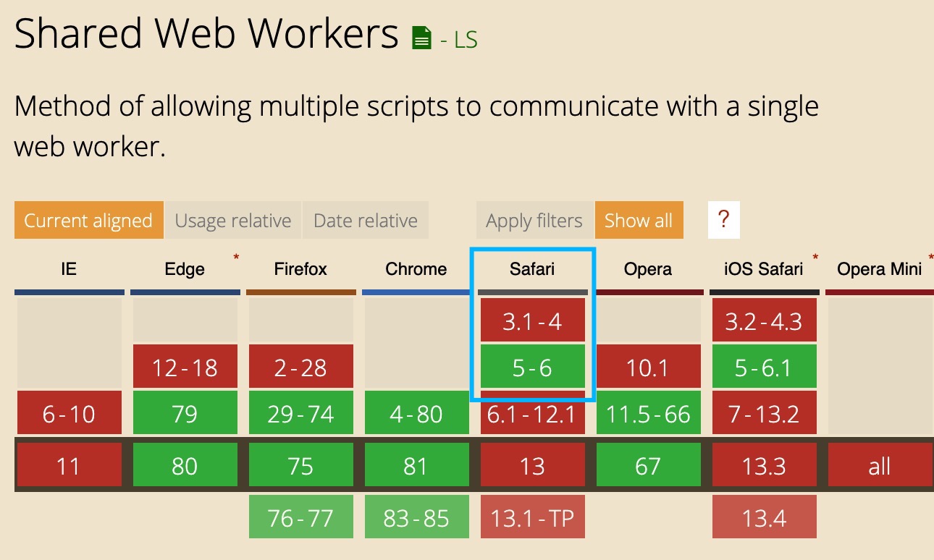This screenshot has width=934, height=560.
Task: Select Opera version 10.1 cell
Action: pos(648,368)
